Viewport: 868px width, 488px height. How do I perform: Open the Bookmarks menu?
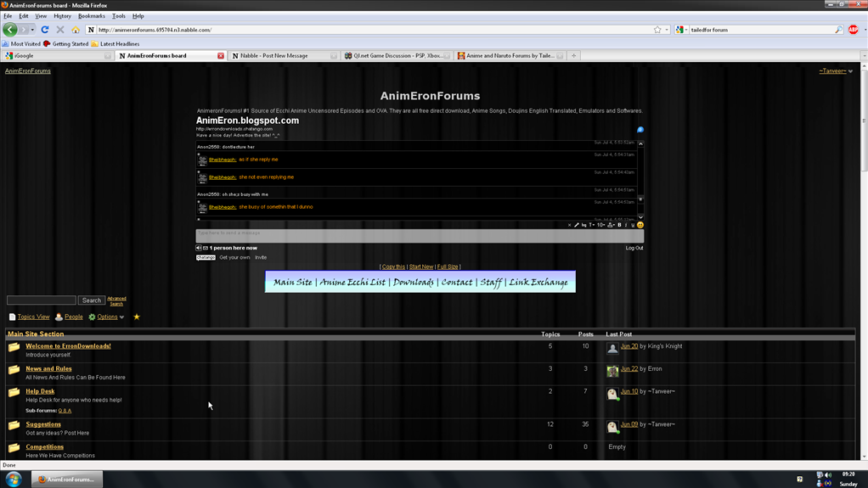[91, 16]
